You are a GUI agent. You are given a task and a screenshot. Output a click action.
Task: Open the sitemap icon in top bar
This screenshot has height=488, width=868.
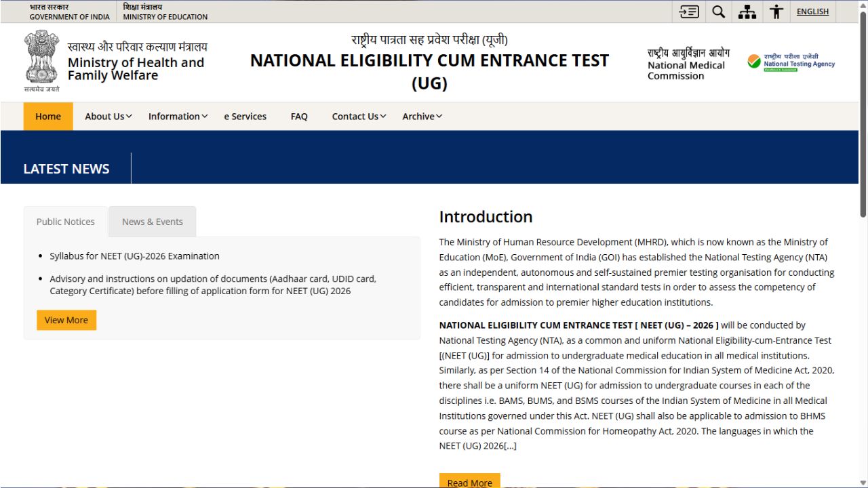[747, 12]
